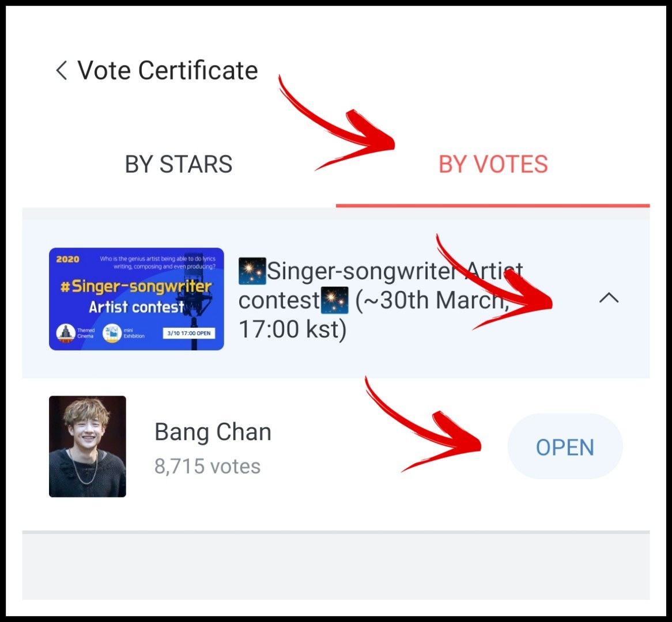
Task: Switch to the BY STARS tab
Action: point(179,164)
